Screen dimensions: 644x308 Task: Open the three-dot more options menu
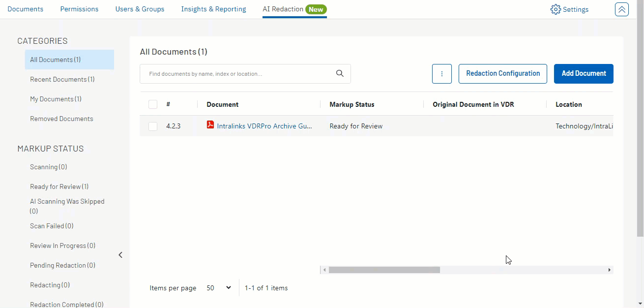[442, 74]
